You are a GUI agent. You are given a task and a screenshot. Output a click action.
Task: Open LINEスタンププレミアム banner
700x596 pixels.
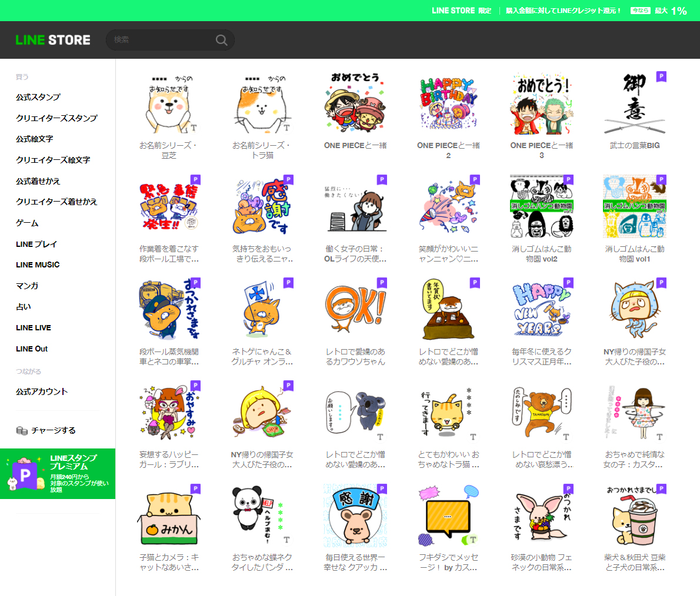[58, 474]
